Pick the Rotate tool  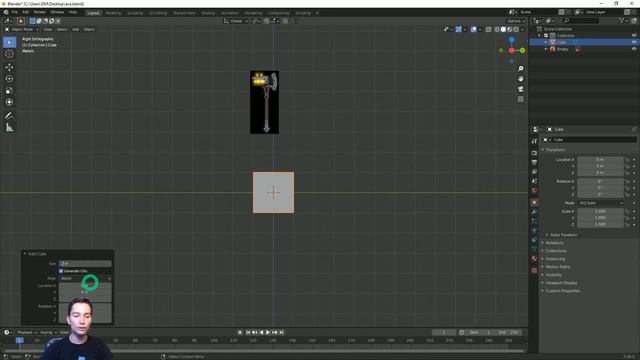9,79
